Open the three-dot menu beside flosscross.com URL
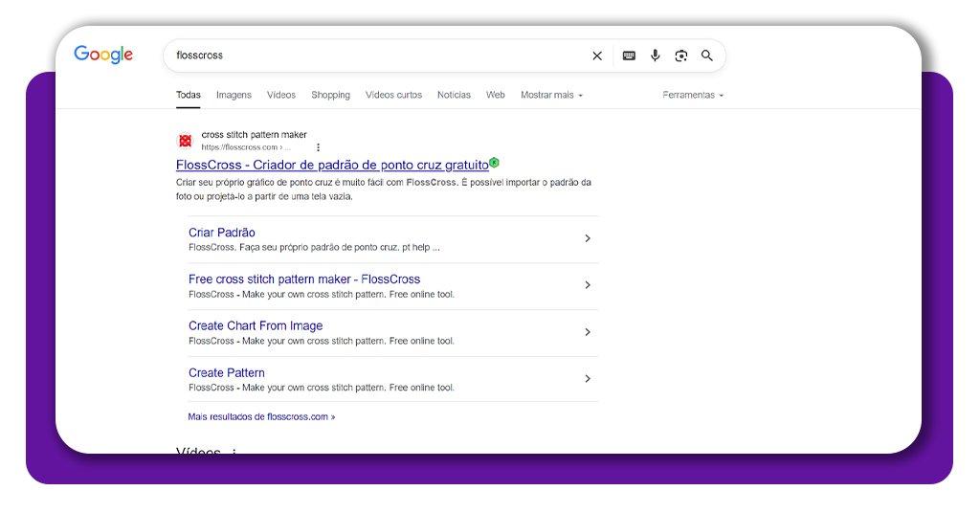 coord(318,147)
